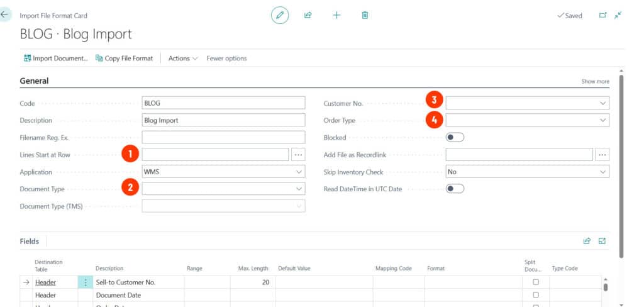The width and height of the screenshot is (644, 307).
Task: Create new record with plus icon
Action: 336,16
